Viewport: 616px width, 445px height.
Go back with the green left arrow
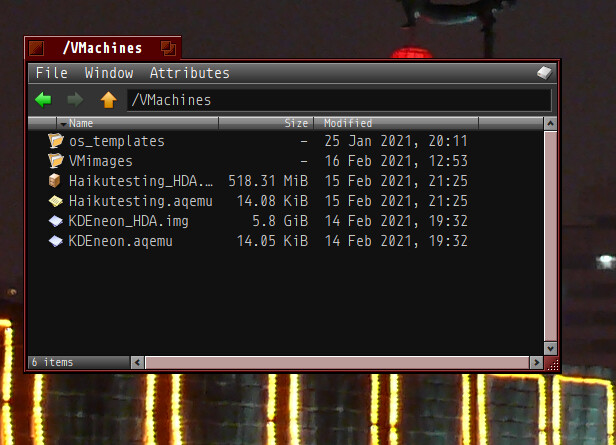[x=43, y=100]
